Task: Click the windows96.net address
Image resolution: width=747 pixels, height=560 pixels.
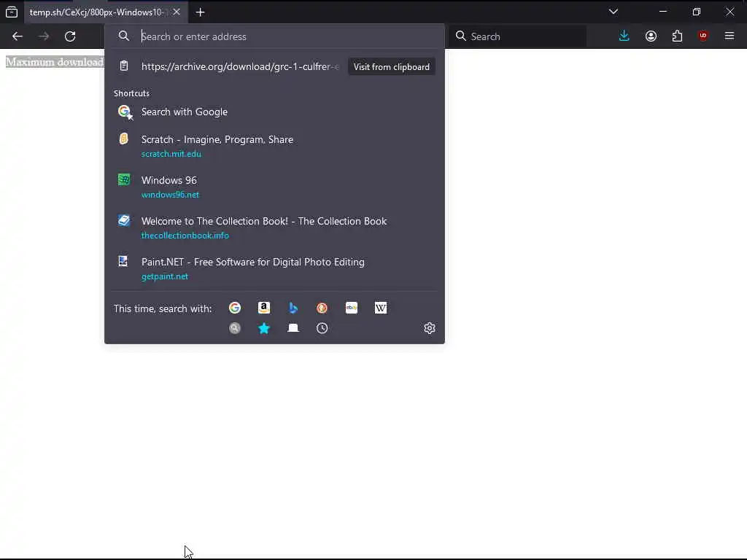Action: pyautogui.click(x=170, y=195)
